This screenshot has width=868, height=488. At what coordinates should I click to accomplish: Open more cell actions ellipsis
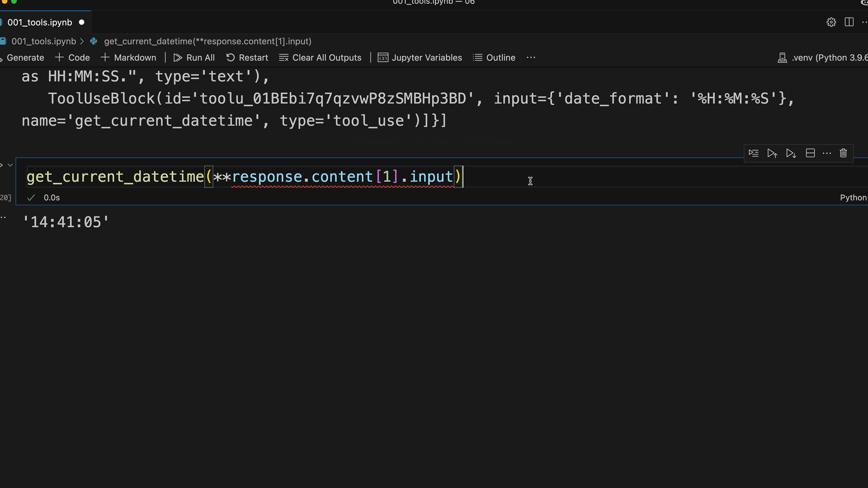tap(827, 153)
